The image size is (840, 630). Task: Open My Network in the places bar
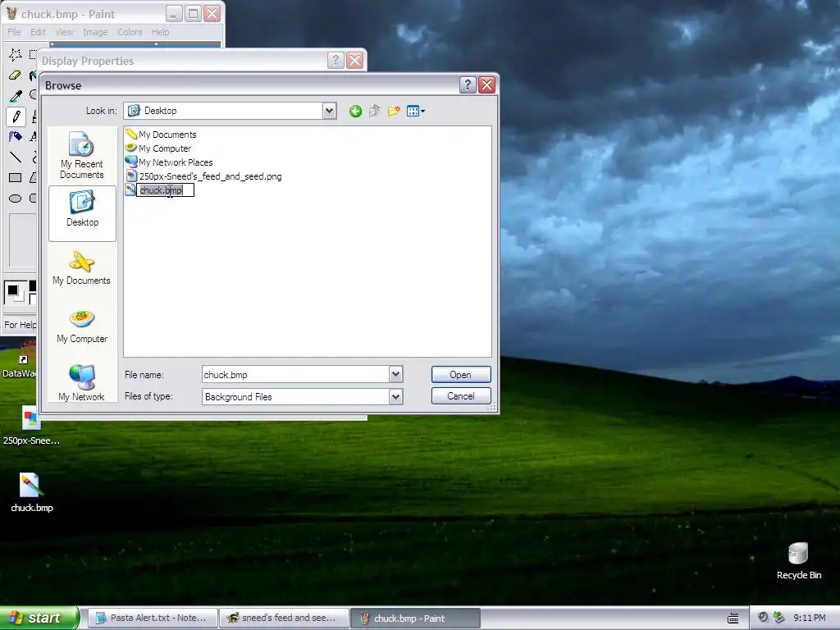81,382
